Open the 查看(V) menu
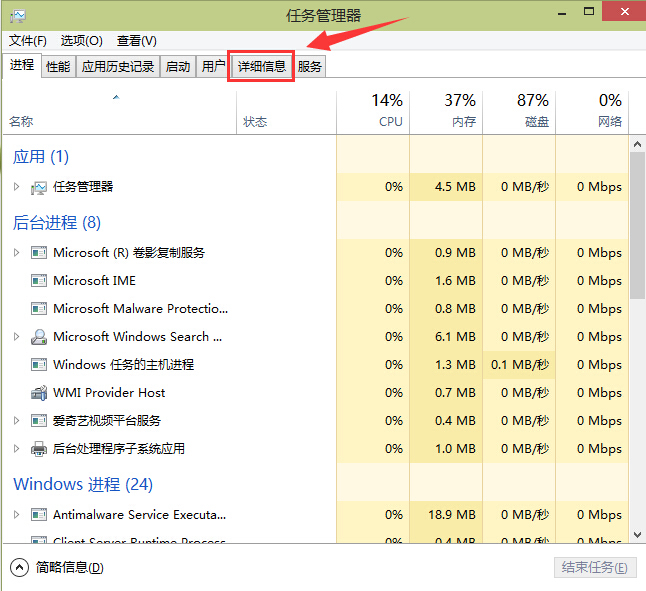The image size is (646, 591). click(x=137, y=41)
